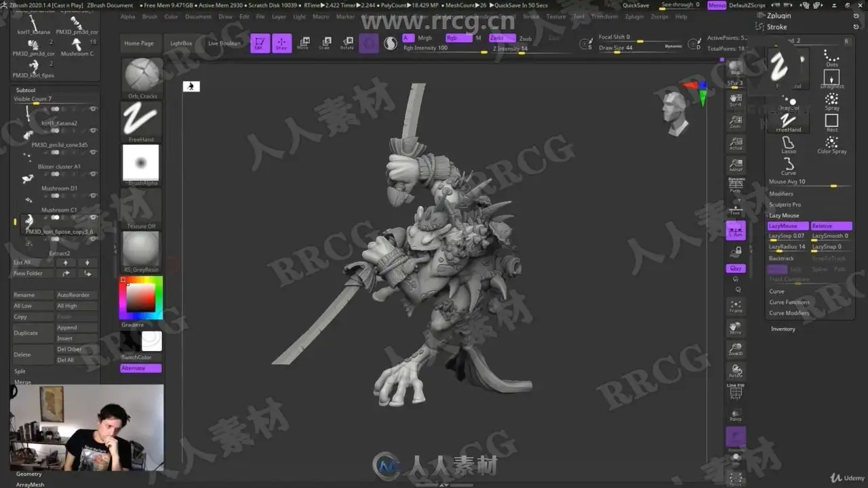Click the Live Boolean button
Screen dimensions: 868x488
pos(224,43)
